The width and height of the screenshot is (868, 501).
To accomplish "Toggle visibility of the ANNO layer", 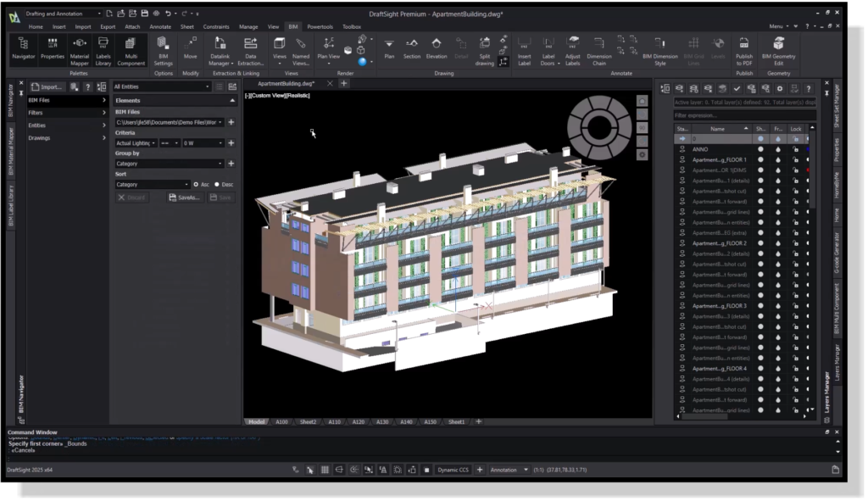I will point(759,149).
